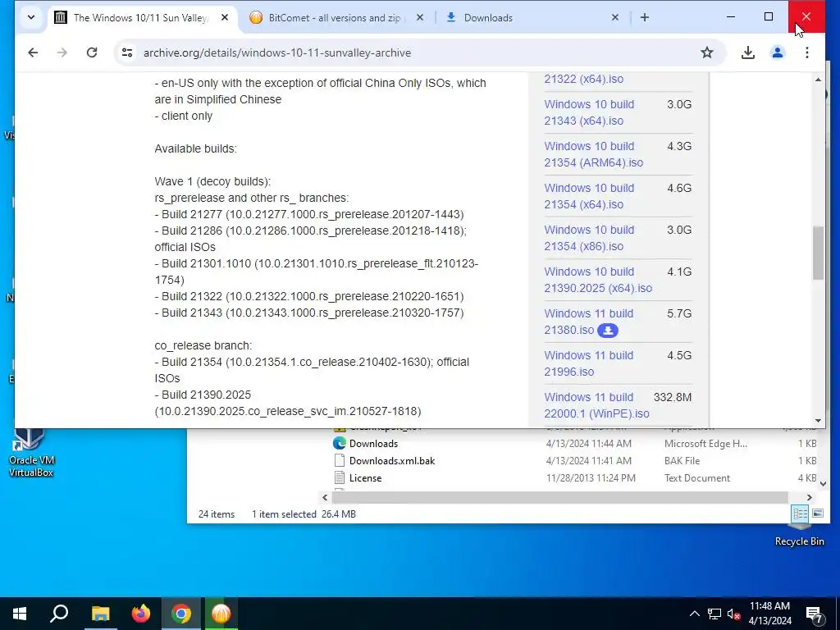
Task: Open File Explorer from the taskbar
Action: 100,614
